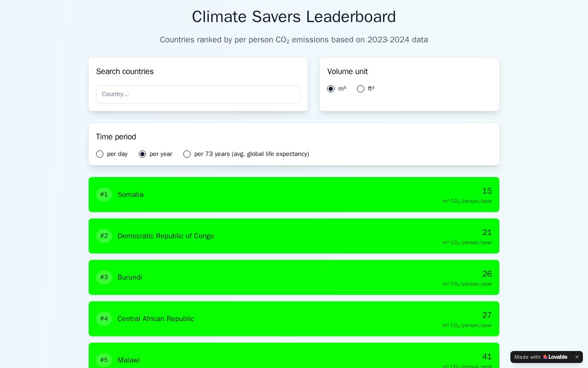Click Malawi's emission value 41

pos(487,356)
